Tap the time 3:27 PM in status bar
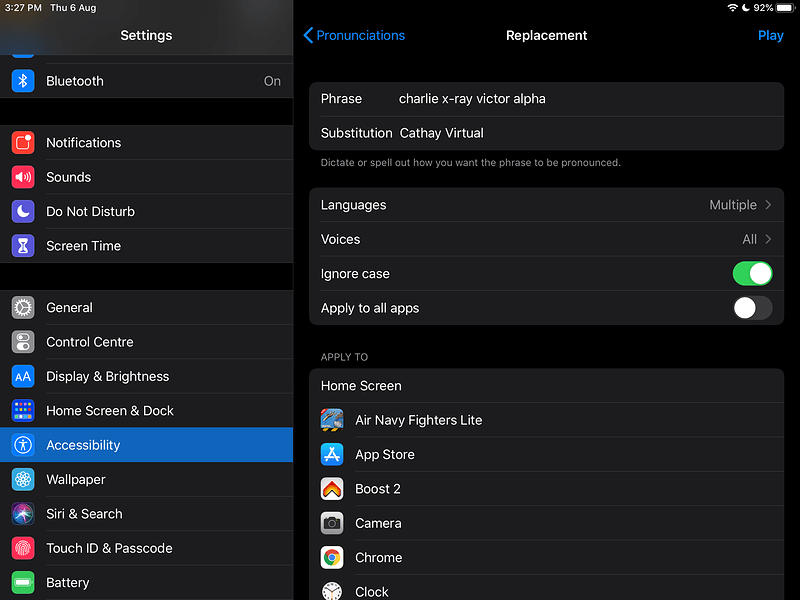The height and width of the screenshot is (600, 800). [x=23, y=8]
